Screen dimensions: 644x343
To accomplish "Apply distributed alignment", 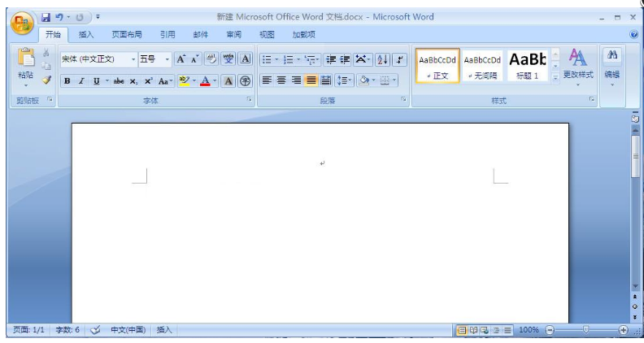I will tap(326, 80).
